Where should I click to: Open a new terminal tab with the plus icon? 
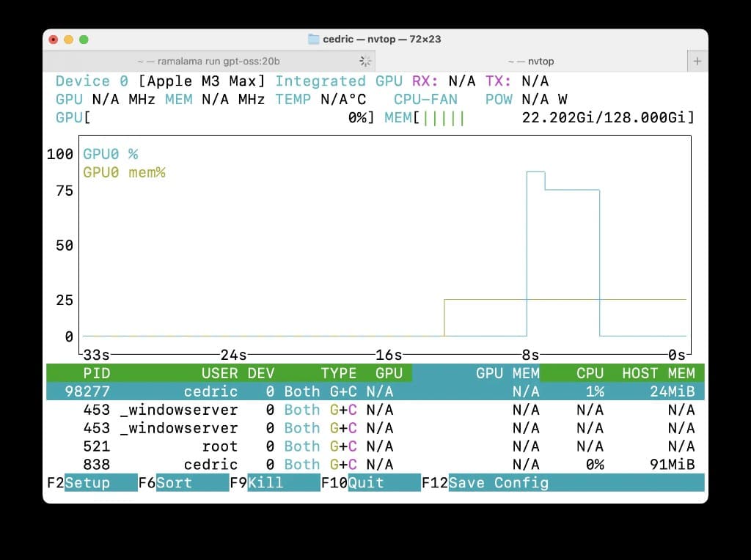[x=697, y=61]
